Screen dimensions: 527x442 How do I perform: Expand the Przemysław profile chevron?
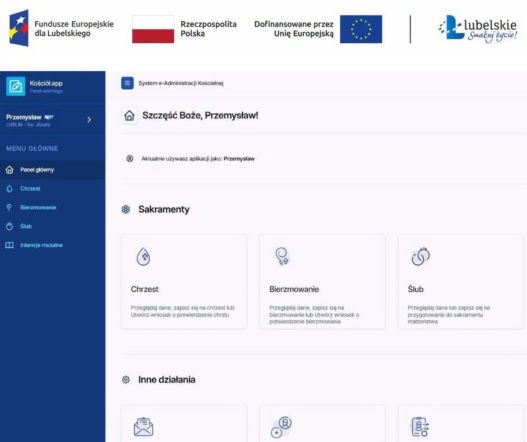click(89, 120)
